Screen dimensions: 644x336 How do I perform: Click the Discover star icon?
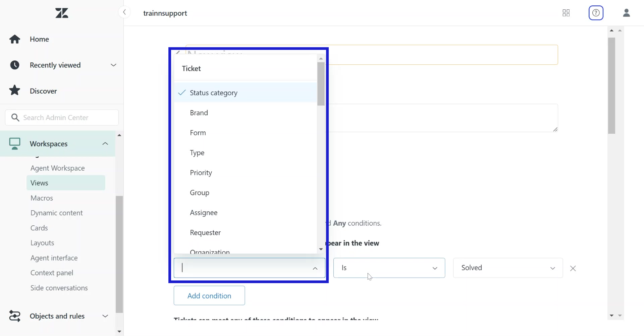15,91
